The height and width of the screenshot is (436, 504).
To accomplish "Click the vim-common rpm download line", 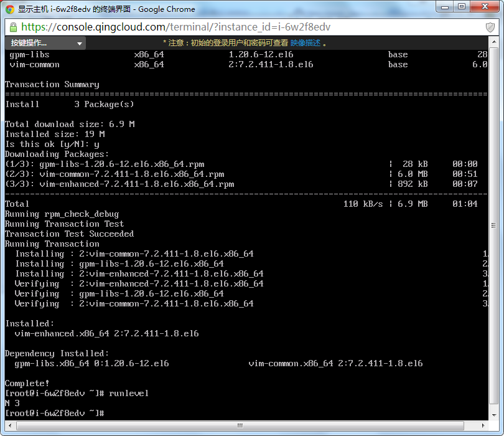I will tap(241, 174).
